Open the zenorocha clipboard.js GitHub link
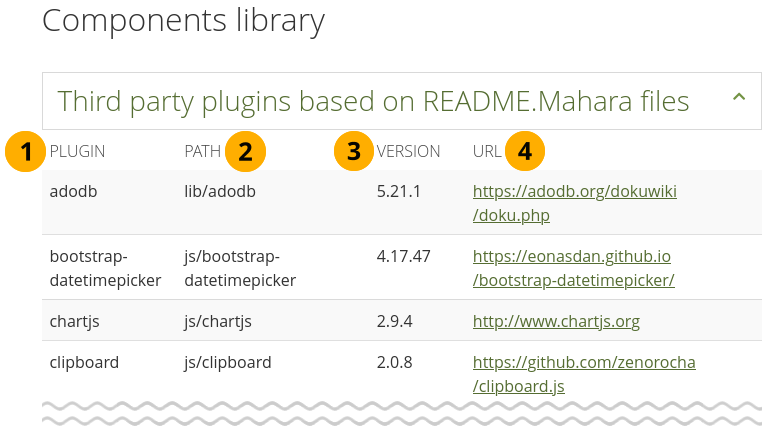This screenshot has width=771, height=433. (584, 373)
